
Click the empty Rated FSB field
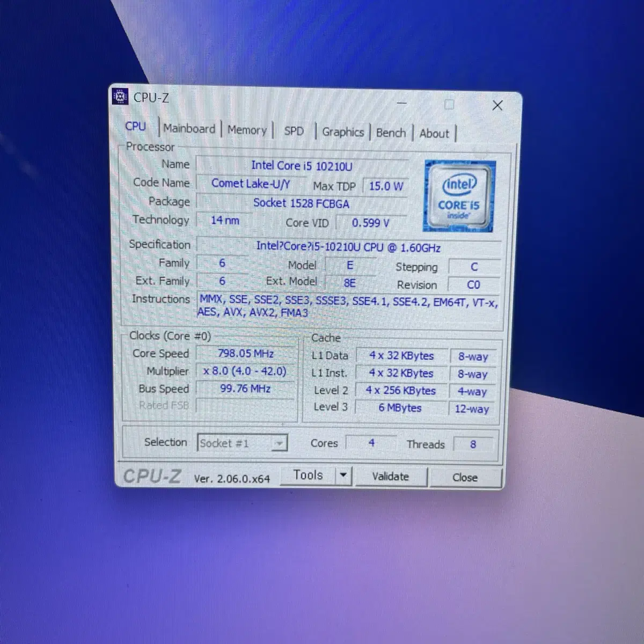coord(246,405)
